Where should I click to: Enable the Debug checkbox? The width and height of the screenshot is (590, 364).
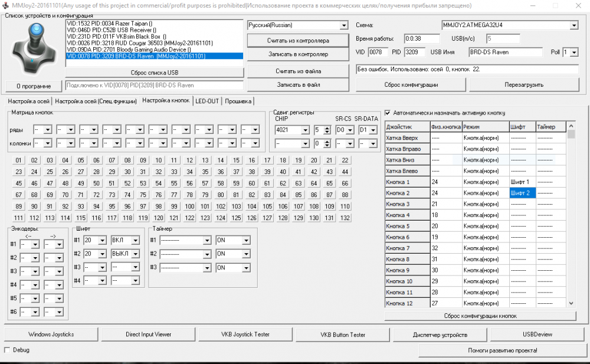coord(8,350)
